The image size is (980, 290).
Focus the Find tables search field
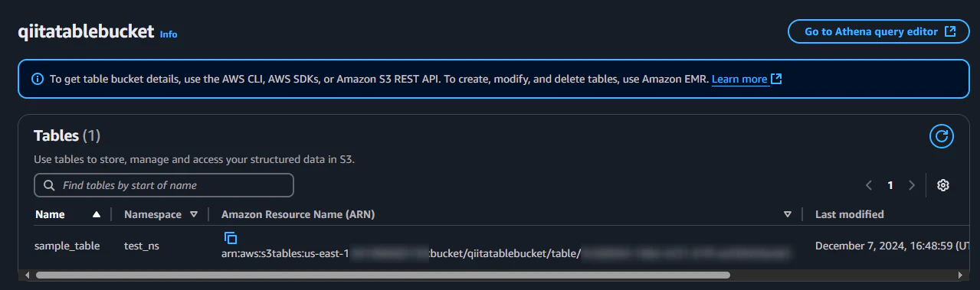tap(164, 185)
